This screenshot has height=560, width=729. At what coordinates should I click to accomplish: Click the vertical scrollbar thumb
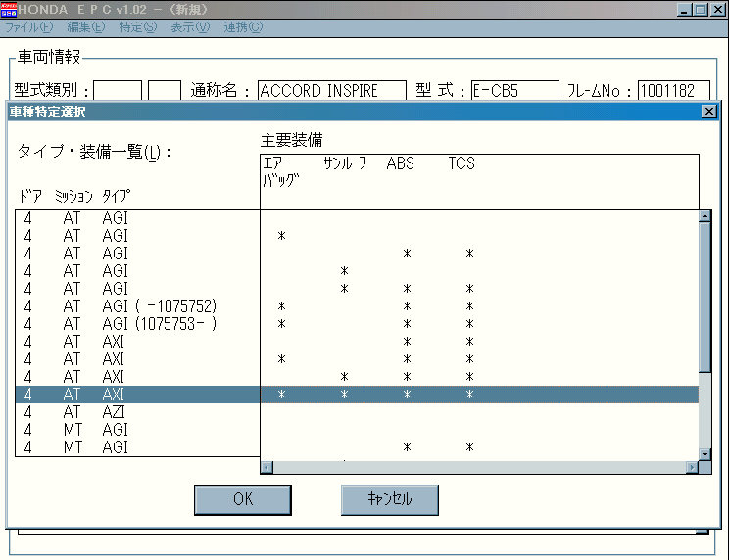coord(705,298)
